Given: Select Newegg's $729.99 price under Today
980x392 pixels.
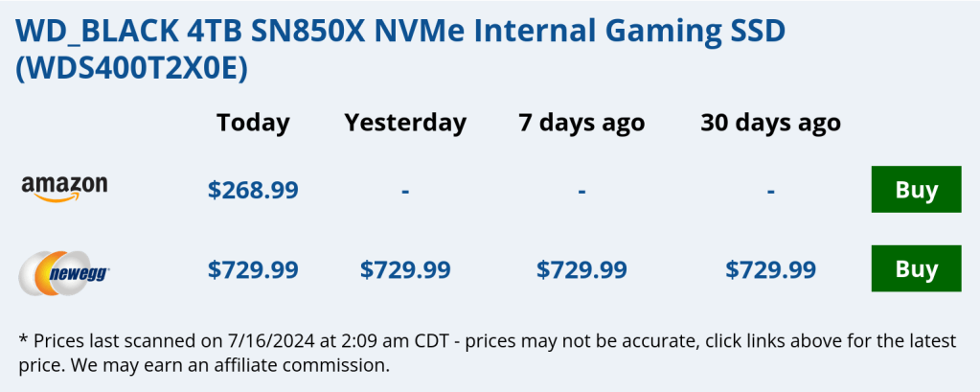Looking at the screenshot, I should (x=253, y=270).
